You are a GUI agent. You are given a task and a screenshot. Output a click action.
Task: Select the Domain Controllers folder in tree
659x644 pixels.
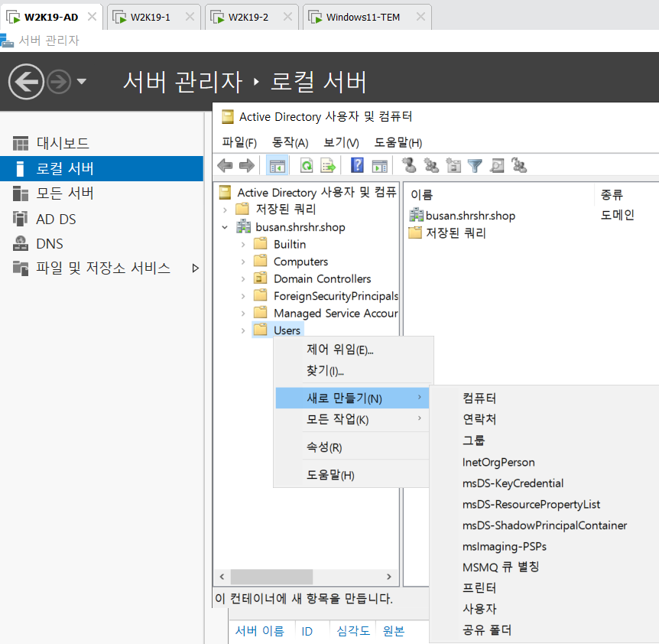(313, 278)
